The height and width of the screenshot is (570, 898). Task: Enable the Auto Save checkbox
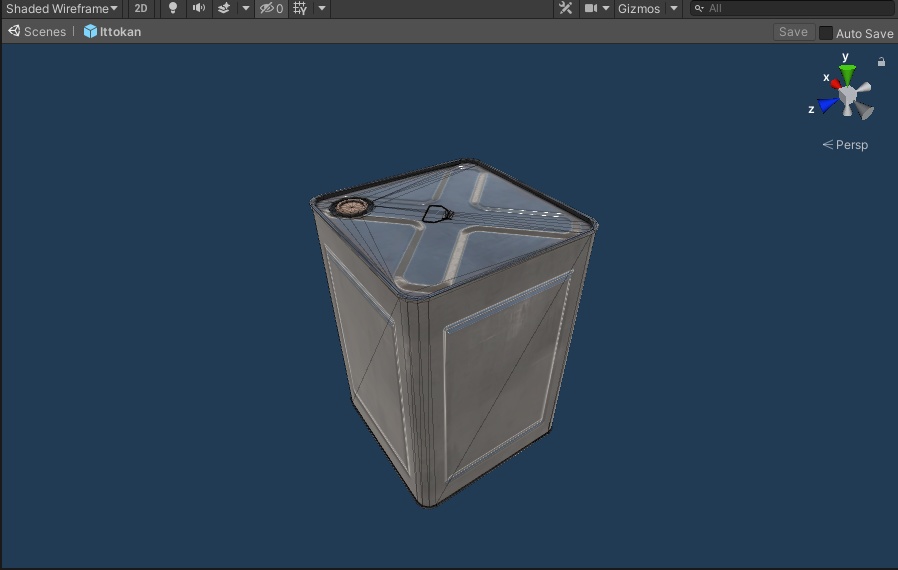(x=825, y=33)
